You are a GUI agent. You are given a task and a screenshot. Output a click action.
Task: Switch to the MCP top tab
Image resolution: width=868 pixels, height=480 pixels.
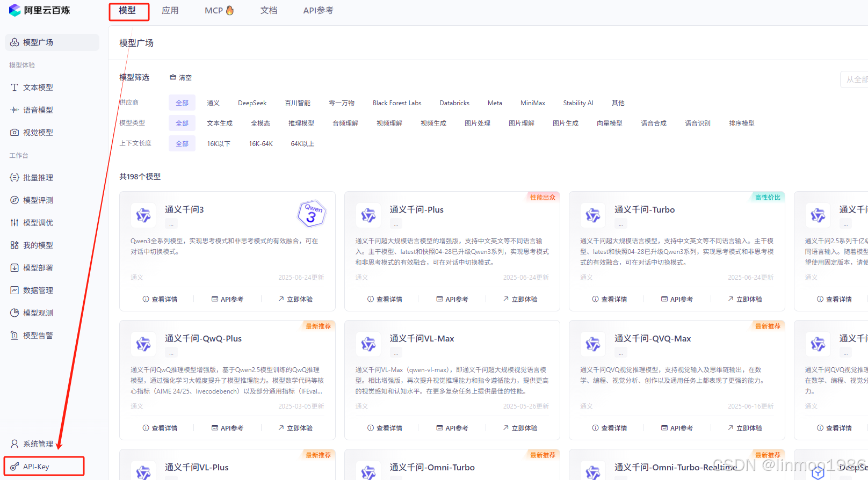[x=219, y=10]
